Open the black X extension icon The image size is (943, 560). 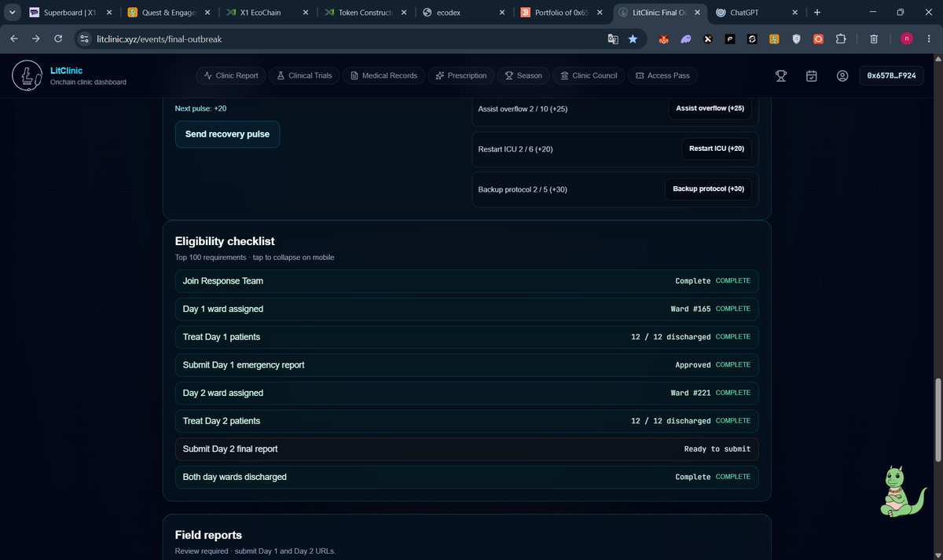click(707, 38)
